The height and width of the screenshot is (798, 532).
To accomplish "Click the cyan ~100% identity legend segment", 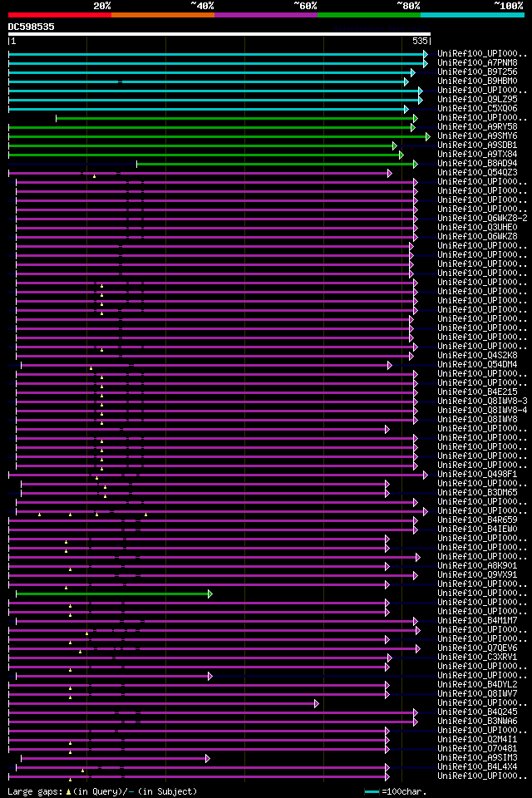I will coord(472,15).
